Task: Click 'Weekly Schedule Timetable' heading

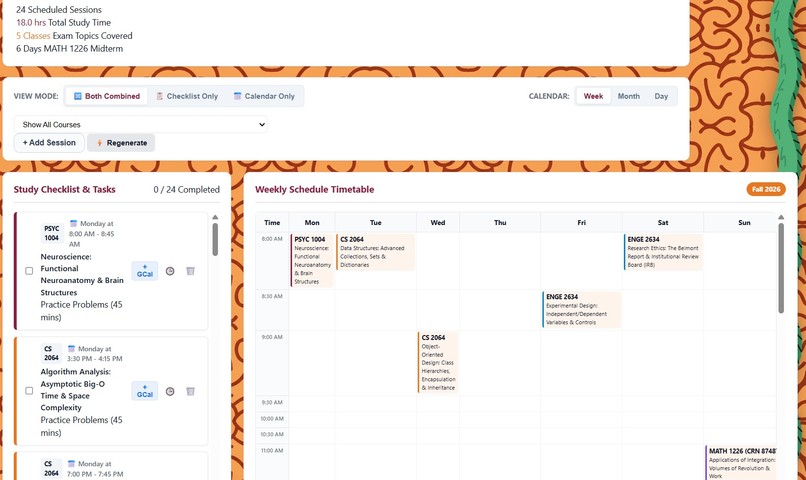Action: [x=315, y=190]
